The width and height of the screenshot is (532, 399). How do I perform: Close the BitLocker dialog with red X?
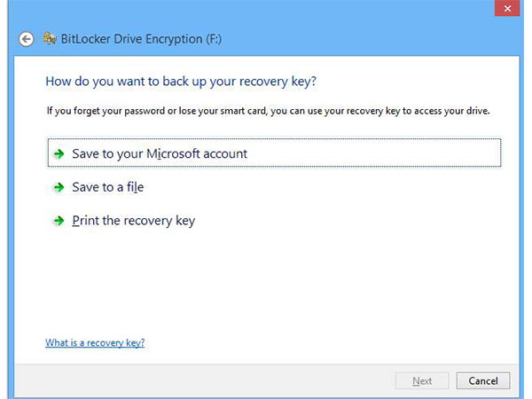tap(507, 8)
